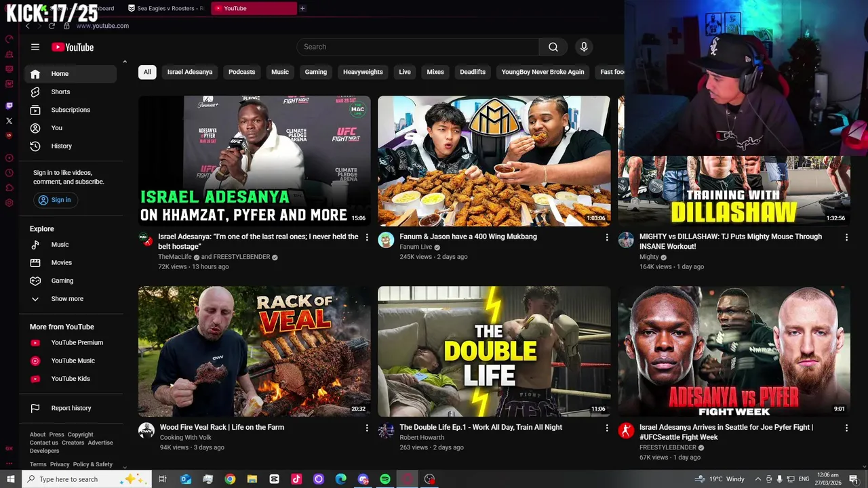Open options for MIGHTY vs DILLASHAW video
Image resolution: width=868 pixels, height=488 pixels.
[846, 237]
